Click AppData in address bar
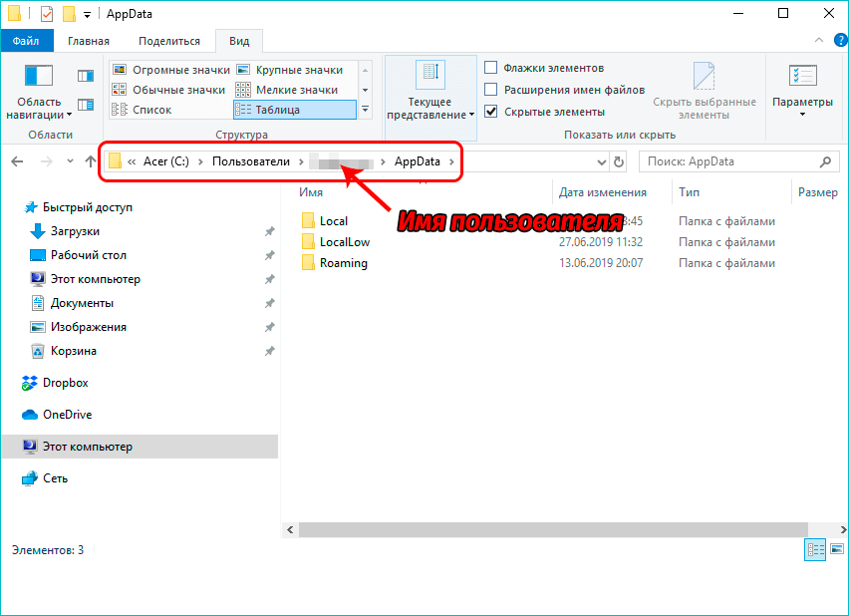Screen dimensions: 849x616 click(417, 161)
